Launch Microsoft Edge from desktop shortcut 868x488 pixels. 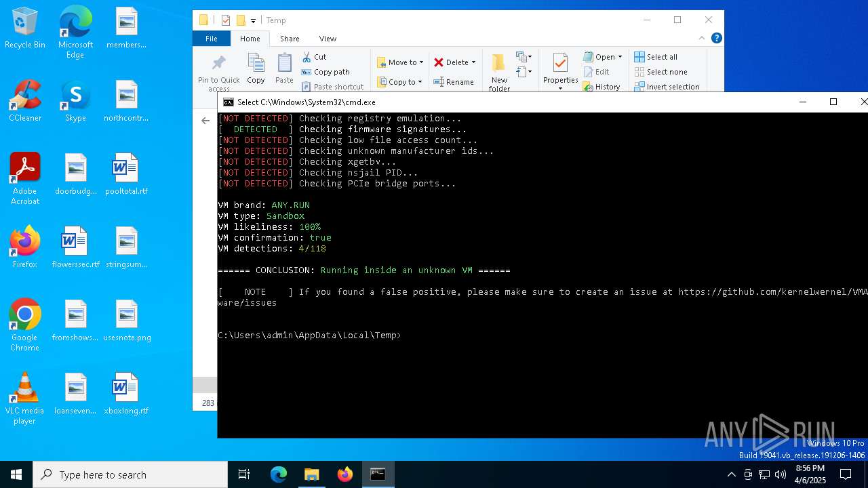point(75,33)
